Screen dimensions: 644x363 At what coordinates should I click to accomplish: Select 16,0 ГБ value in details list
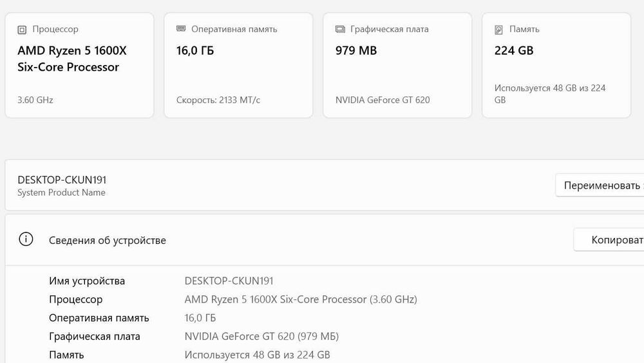200,318
